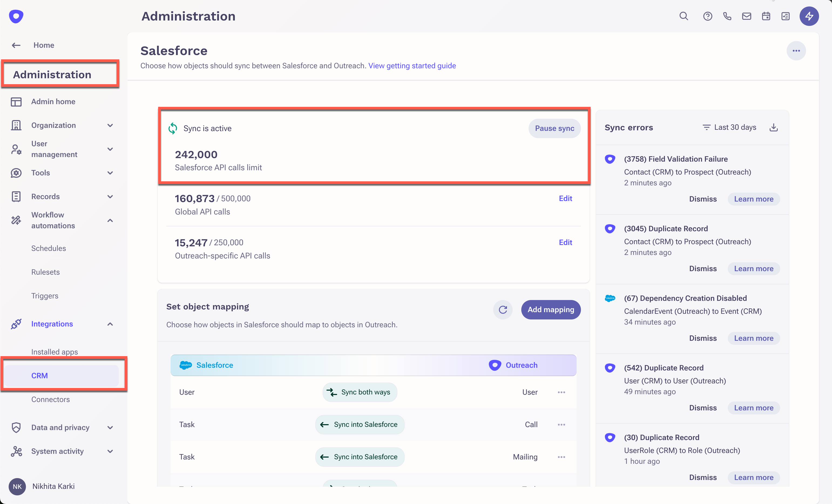Open options menu for User mapping row

[x=561, y=392]
